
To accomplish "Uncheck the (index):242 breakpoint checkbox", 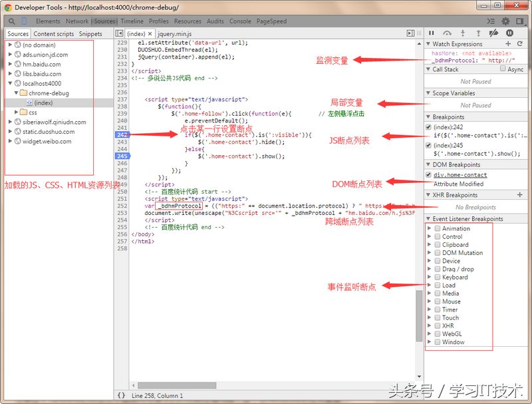I will pos(429,127).
